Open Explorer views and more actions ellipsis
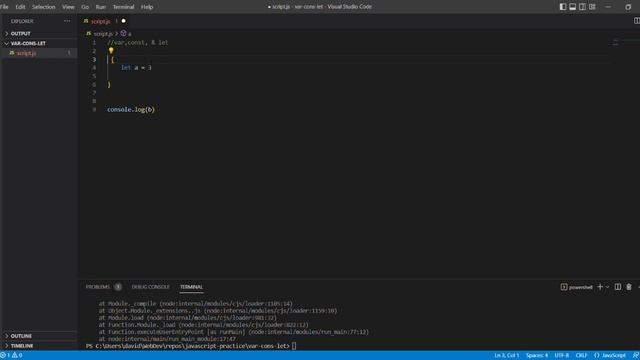The height and width of the screenshot is (360, 640). tap(67, 21)
